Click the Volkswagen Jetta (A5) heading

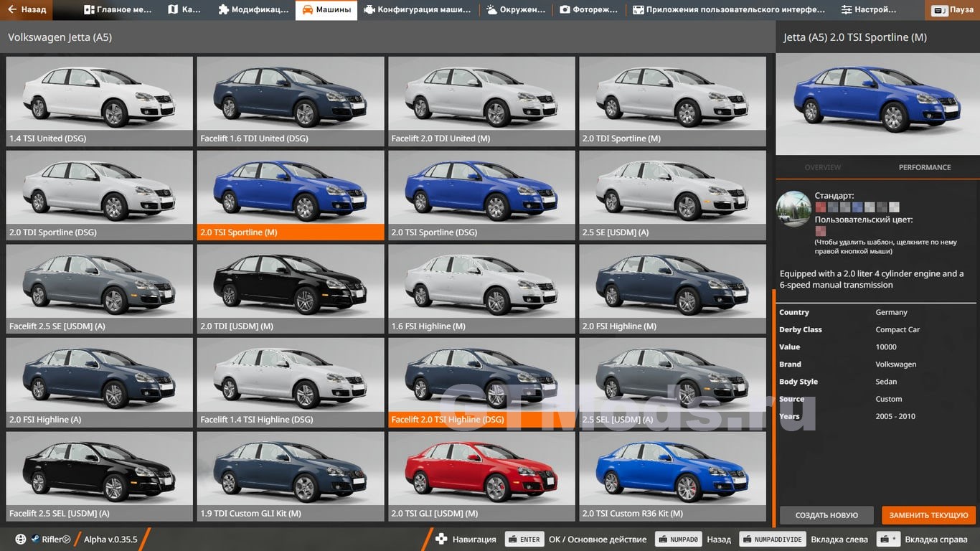coord(60,37)
